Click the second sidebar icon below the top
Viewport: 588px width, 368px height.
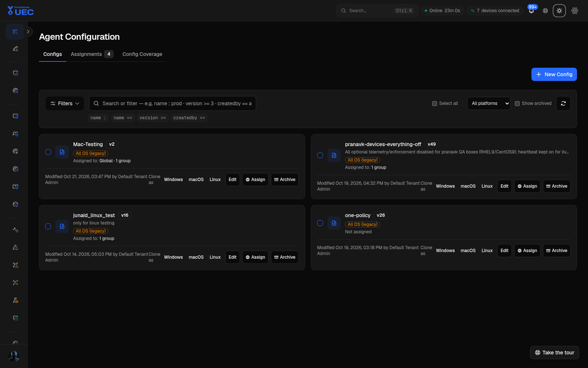pos(15,49)
